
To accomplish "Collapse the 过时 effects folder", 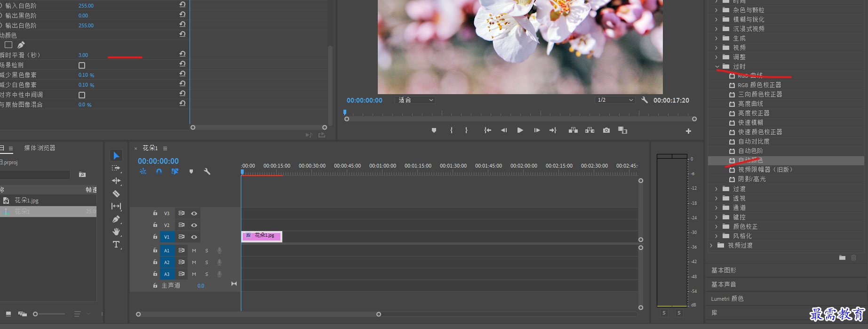I will point(717,66).
